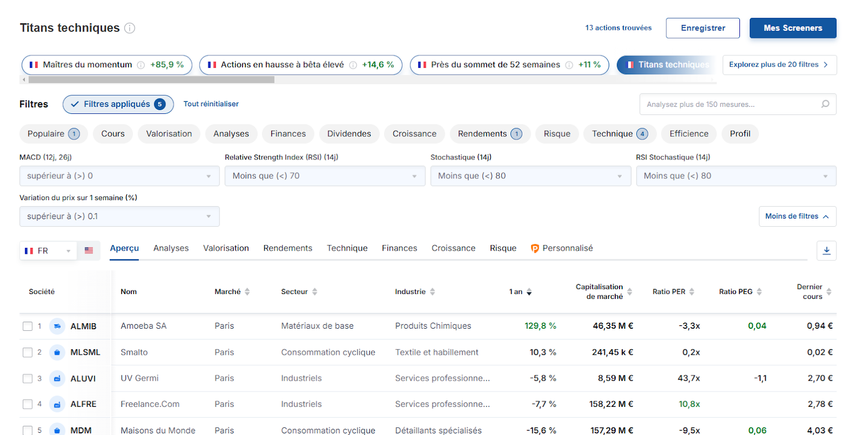Tick the checkbox for MDM row
This screenshot has height=435, width=868.
click(x=28, y=430)
